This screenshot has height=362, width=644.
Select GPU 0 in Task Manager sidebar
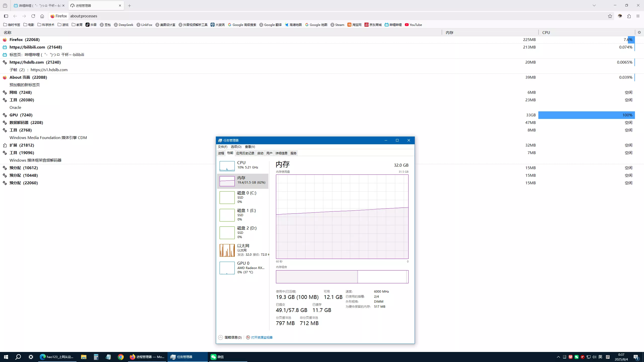pos(243,268)
